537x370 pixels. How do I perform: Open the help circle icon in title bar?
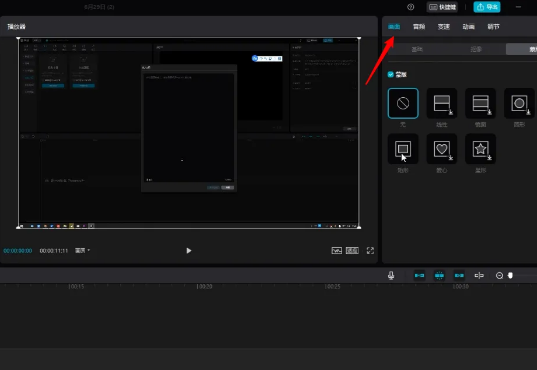click(x=411, y=7)
